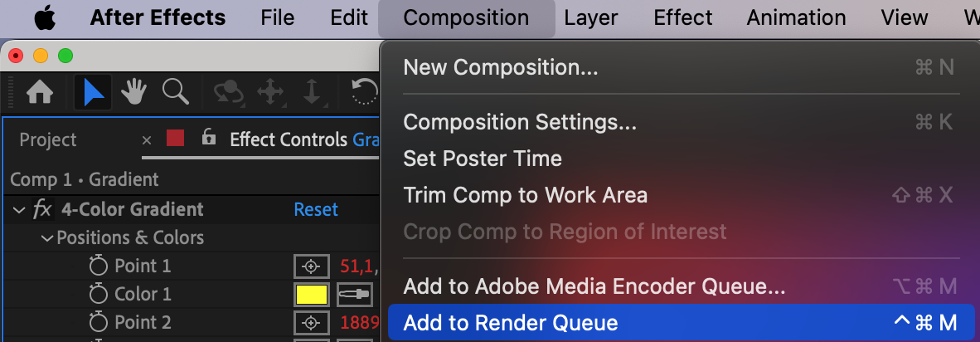Image resolution: width=980 pixels, height=342 pixels.
Task: Select the Hand tool
Action: (x=133, y=92)
